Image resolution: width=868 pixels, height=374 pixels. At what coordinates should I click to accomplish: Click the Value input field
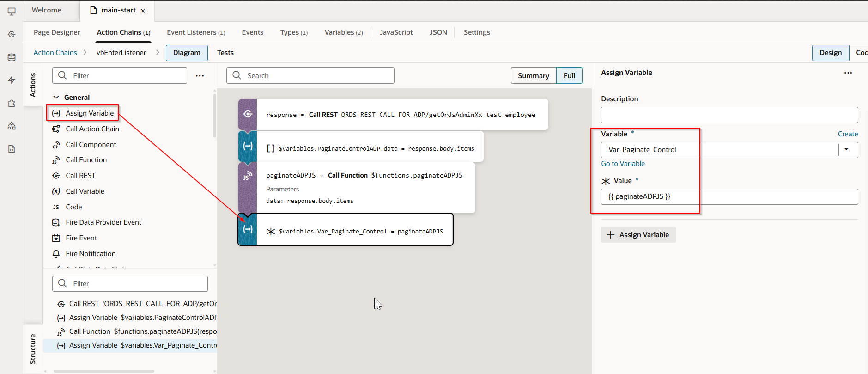coord(729,196)
